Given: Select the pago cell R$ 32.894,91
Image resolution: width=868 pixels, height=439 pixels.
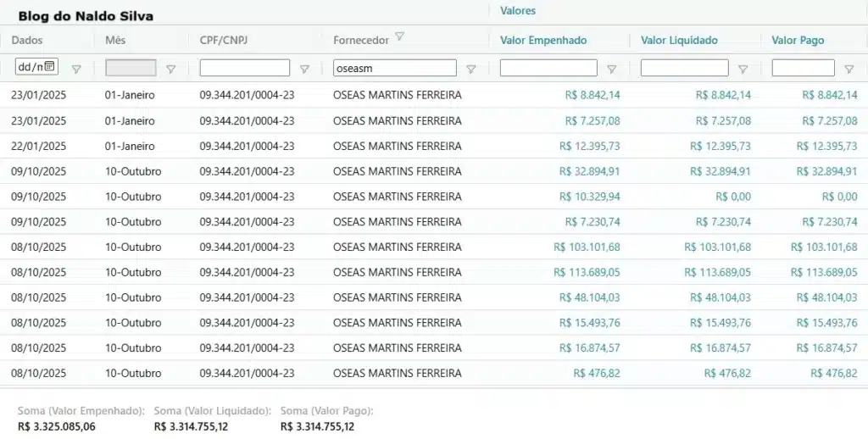Looking at the screenshot, I should (x=826, y=171).
